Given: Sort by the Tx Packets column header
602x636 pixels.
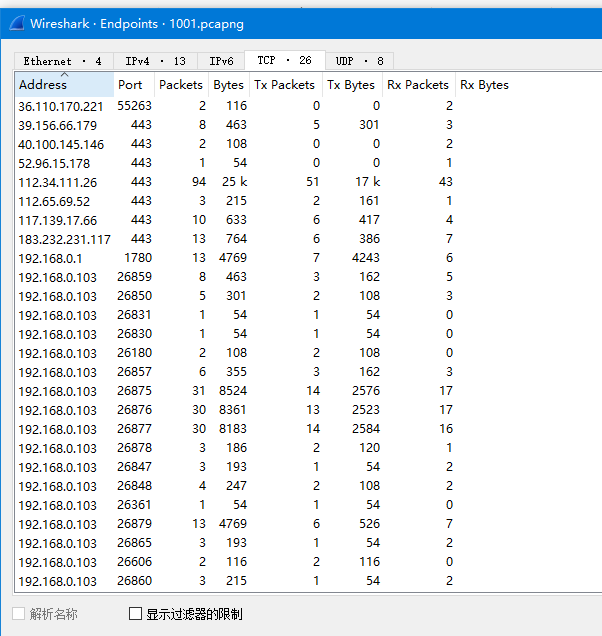Looking at the screenshot, I should (286, 84).
